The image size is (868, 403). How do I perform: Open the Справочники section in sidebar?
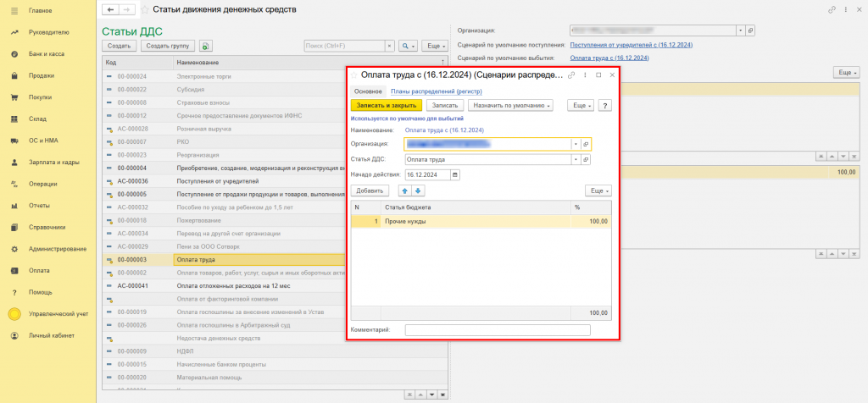47,227
